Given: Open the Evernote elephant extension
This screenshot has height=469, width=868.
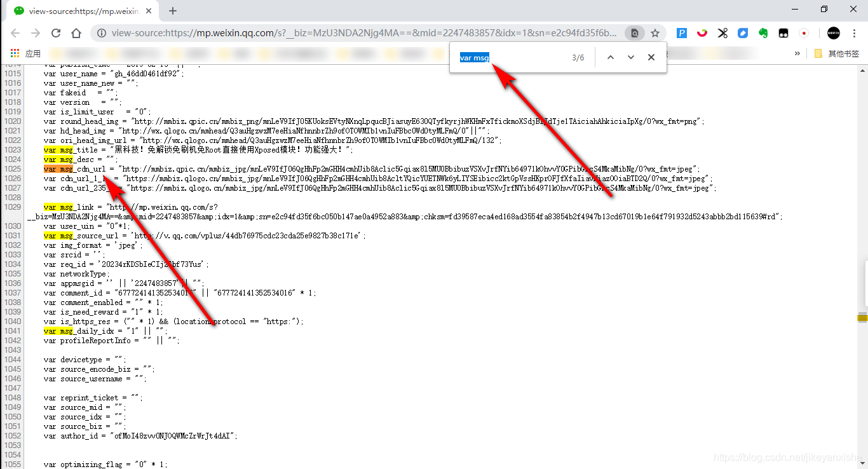Looking at the screenshot, I should (x=763, y=33).
